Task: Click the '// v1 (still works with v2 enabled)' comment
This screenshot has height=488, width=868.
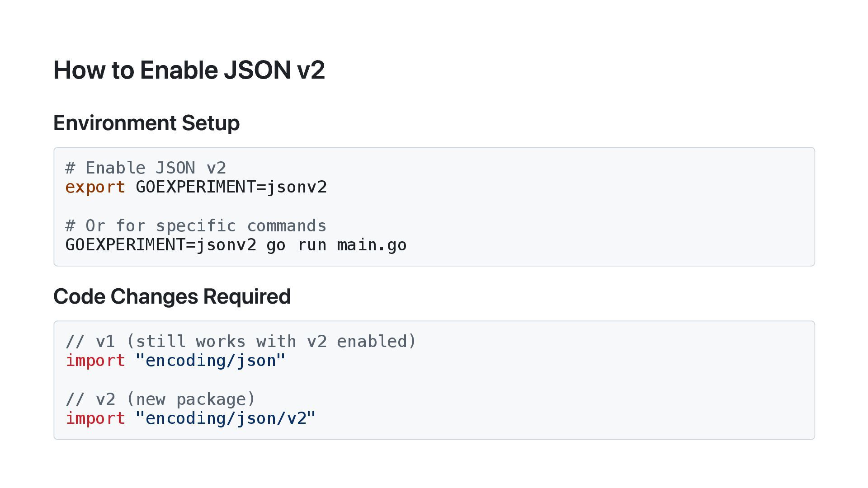Action: (241, 342)
